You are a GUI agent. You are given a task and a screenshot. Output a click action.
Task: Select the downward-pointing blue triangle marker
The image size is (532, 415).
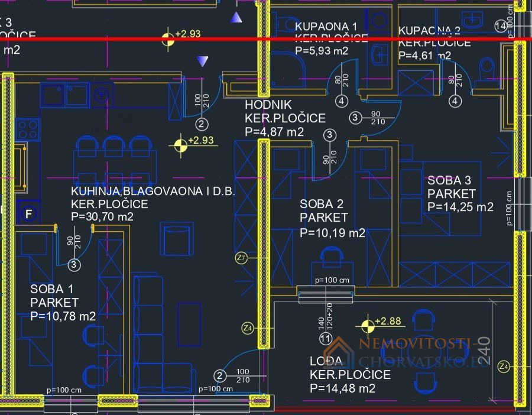[203, 61]
